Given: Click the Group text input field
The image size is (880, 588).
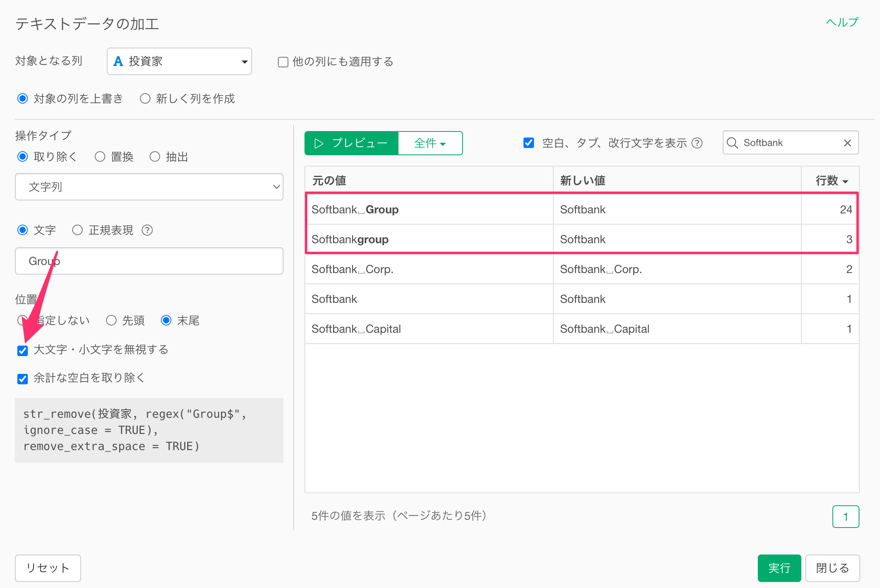Looking at the screenshot, I should click(x=149, y=261).
